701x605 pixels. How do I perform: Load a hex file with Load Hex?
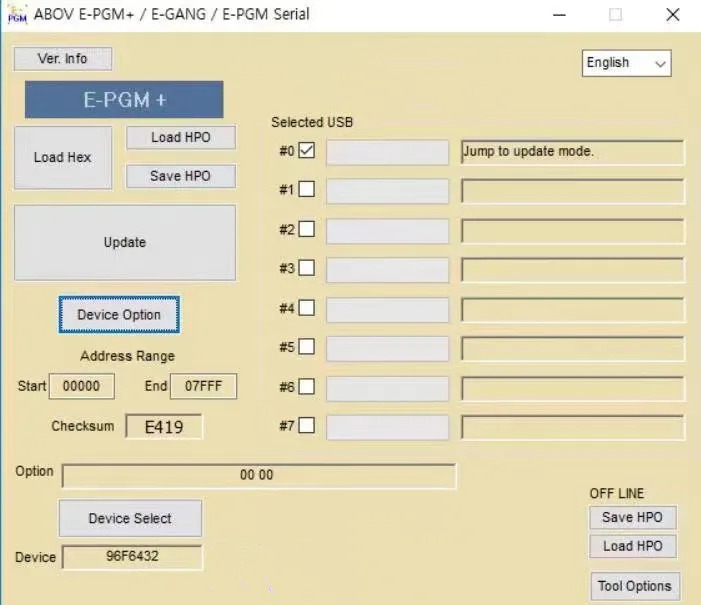[63, 157]
